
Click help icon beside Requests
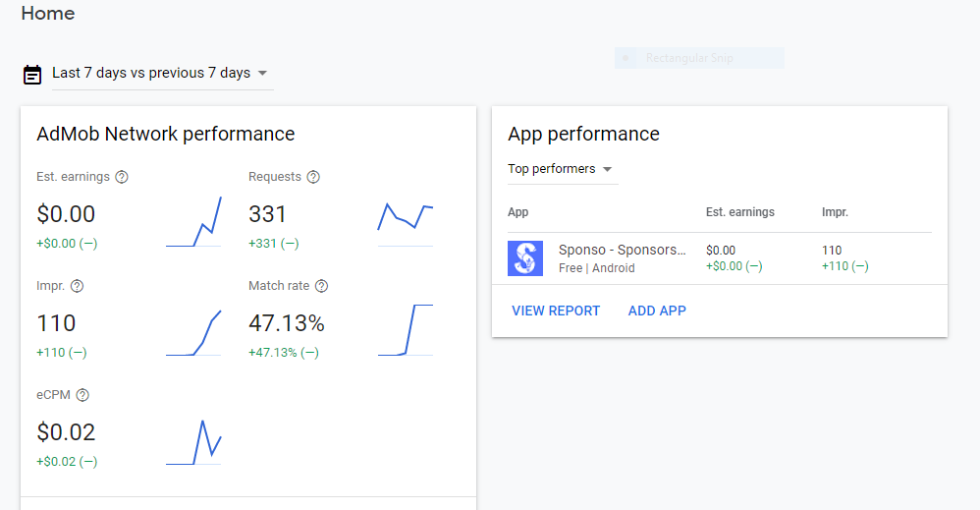(313, 177)
